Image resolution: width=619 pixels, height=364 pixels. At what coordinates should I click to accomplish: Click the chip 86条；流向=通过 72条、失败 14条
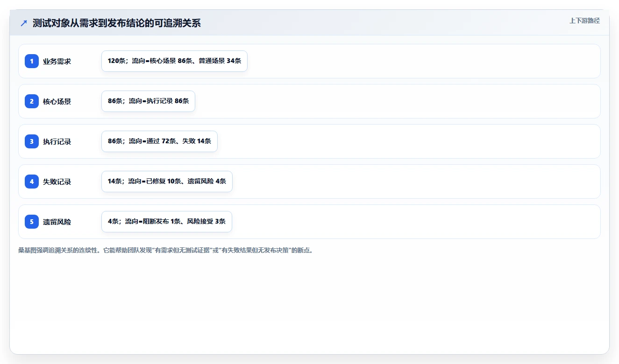159,141
